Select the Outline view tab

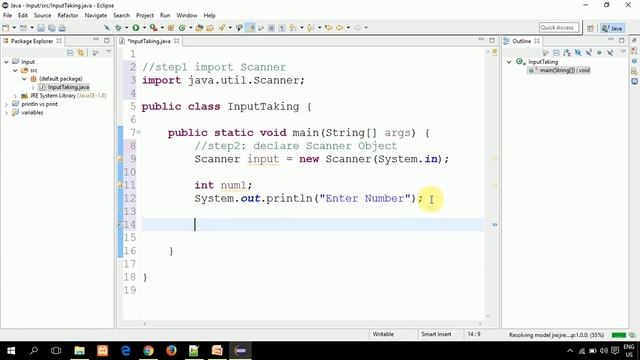pos(521,41)
